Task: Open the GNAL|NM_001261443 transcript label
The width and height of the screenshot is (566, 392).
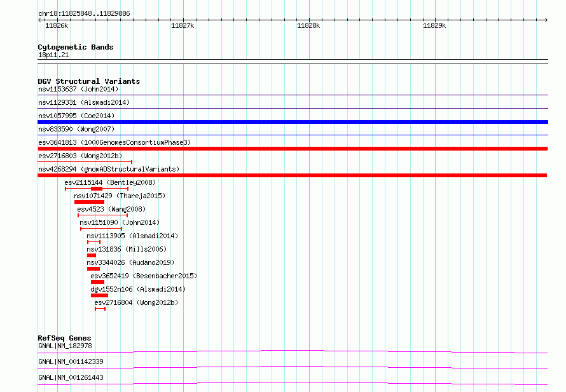Action: pos(71,377)
